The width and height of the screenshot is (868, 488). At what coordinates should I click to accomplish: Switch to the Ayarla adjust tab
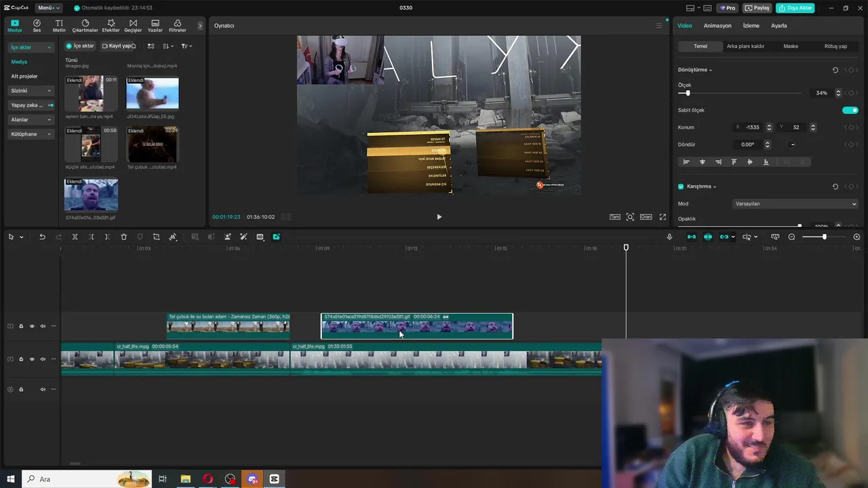[x=778, y=26]
